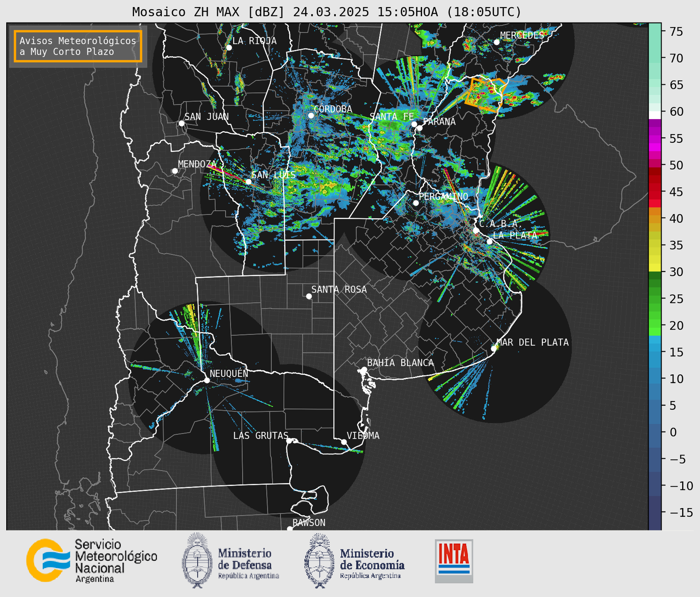The image size is (700, 597).
Task: Click the PERGAMINO city marker
Action: coord(416,203)
